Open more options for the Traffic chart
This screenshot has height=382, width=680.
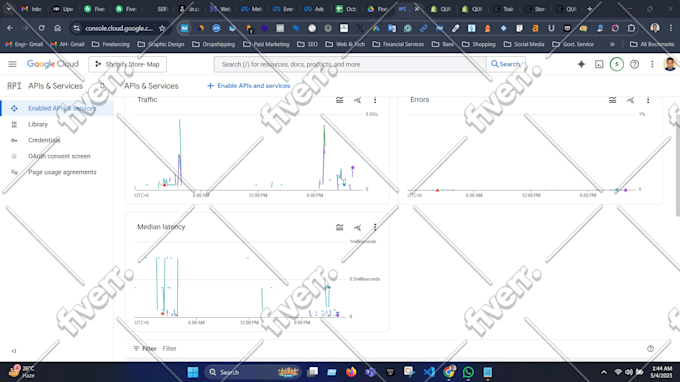coord(375,100)
